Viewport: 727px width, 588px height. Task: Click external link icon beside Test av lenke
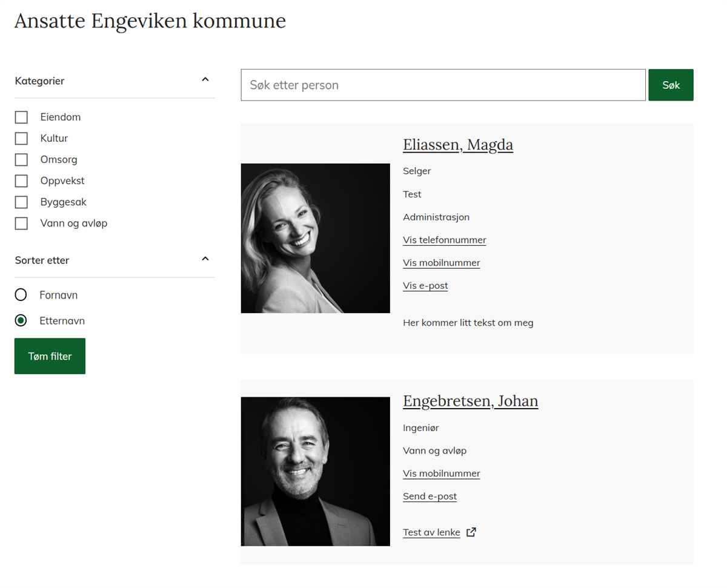tap(471, 532)
